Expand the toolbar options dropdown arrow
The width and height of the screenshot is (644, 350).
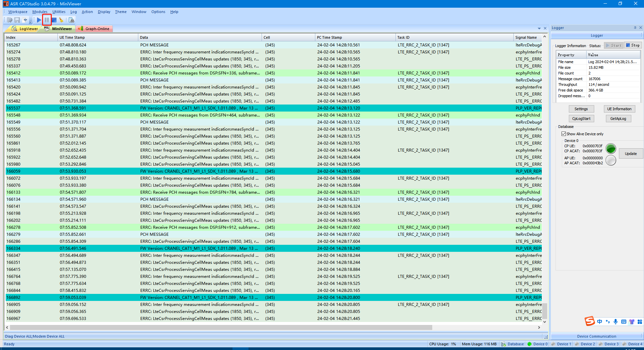31,22
